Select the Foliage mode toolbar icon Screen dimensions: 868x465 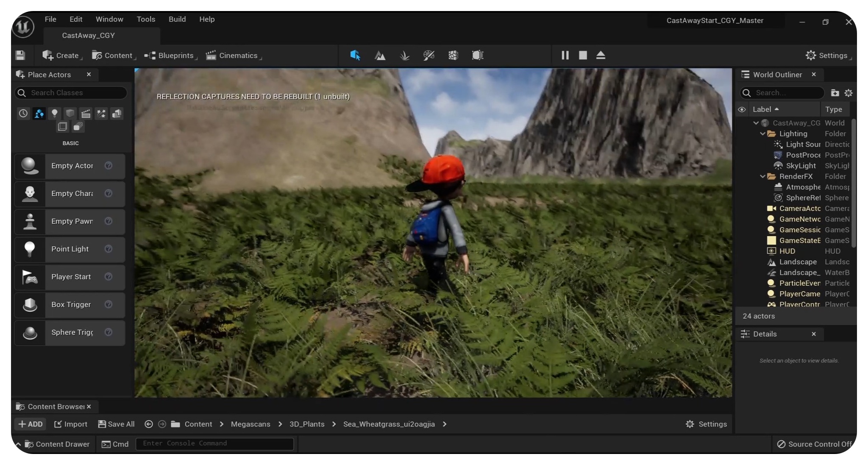point(404,56)
